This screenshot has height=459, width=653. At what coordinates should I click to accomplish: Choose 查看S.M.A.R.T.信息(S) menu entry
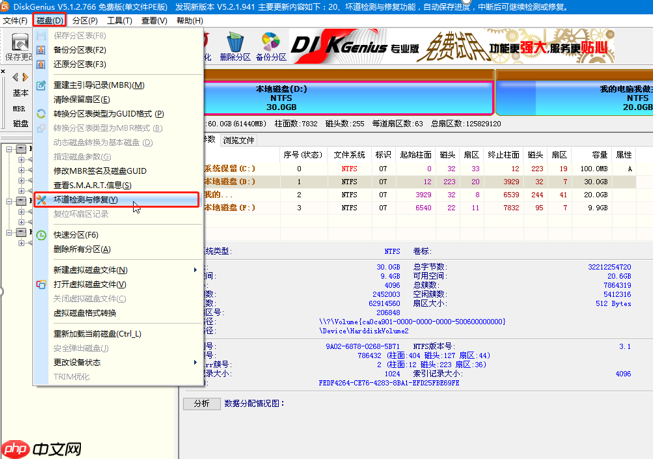point(92,185)
